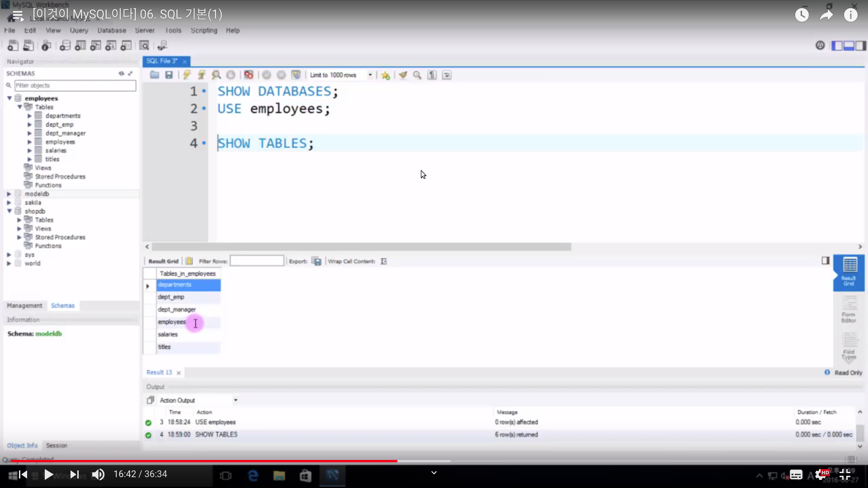Expand the sakila schema
Image resolution: width=868 pixels, height=488 pixels.
click(x=9, y=202)
